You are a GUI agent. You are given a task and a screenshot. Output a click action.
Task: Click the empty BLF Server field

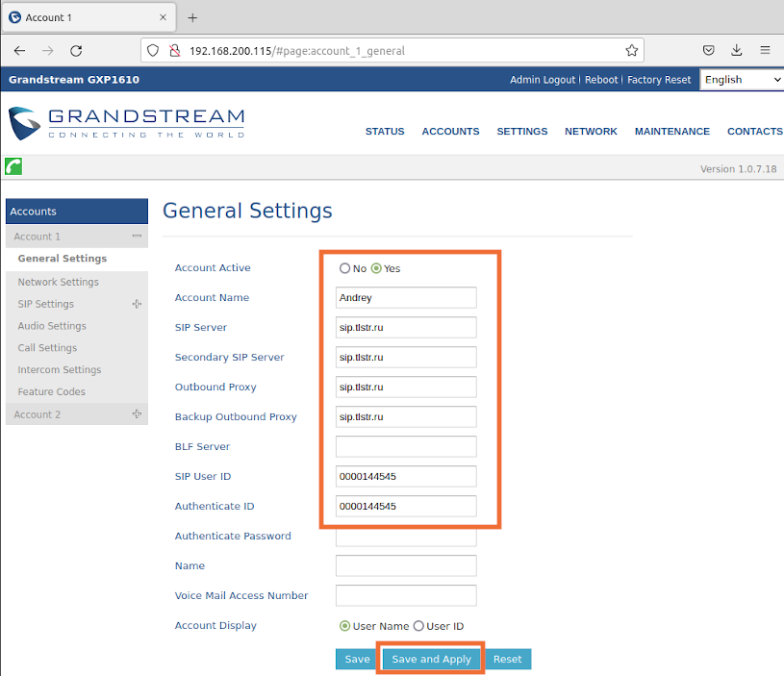(x=406, y=447)
